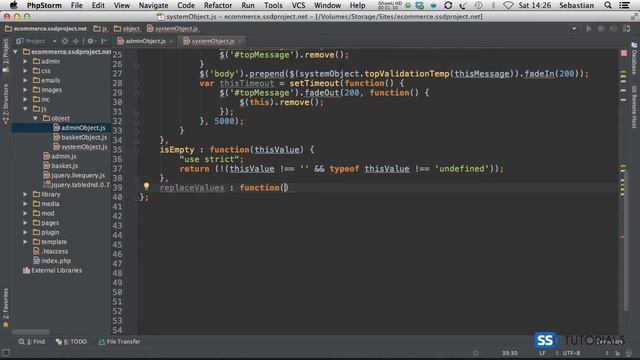Click the Run play icon in toolbar
The width and height of the screenshot is (640, 360).
coord(589,29)
